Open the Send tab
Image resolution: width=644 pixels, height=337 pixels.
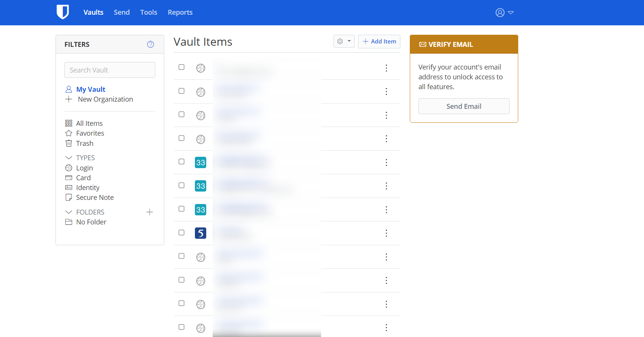point(122,12)
